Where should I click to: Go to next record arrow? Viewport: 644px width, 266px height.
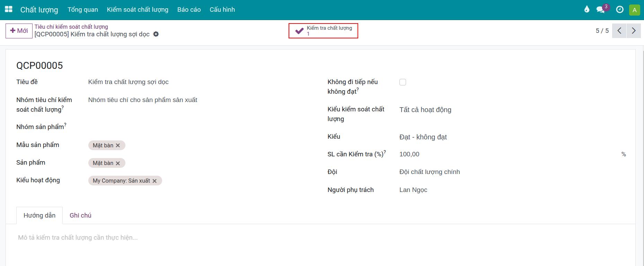click(x=634, y=30)
